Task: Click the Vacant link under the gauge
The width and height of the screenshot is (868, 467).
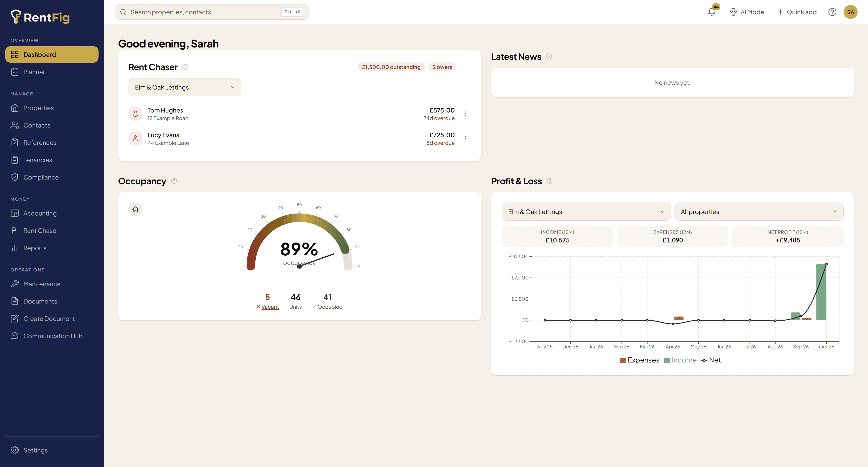Action: click(x=270, y=307)
